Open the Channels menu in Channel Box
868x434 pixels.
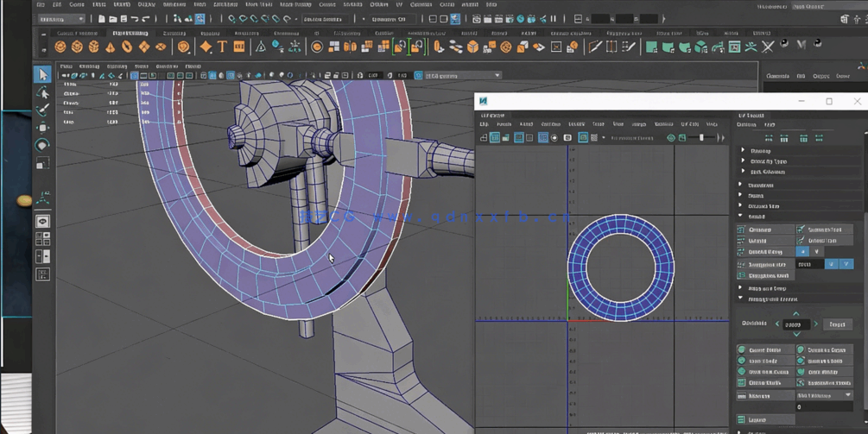[x=778, y=76]
